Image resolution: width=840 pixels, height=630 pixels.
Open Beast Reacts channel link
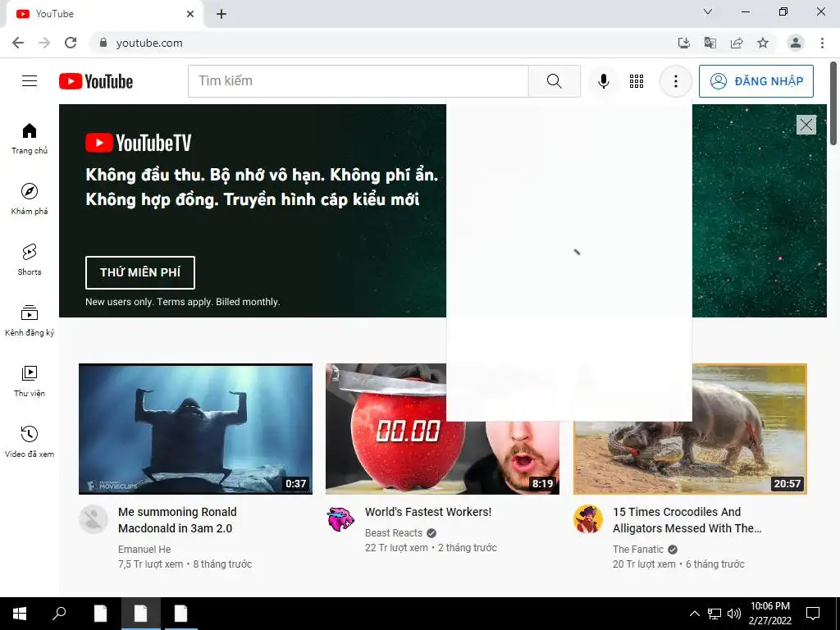click(x=394, y=533)
